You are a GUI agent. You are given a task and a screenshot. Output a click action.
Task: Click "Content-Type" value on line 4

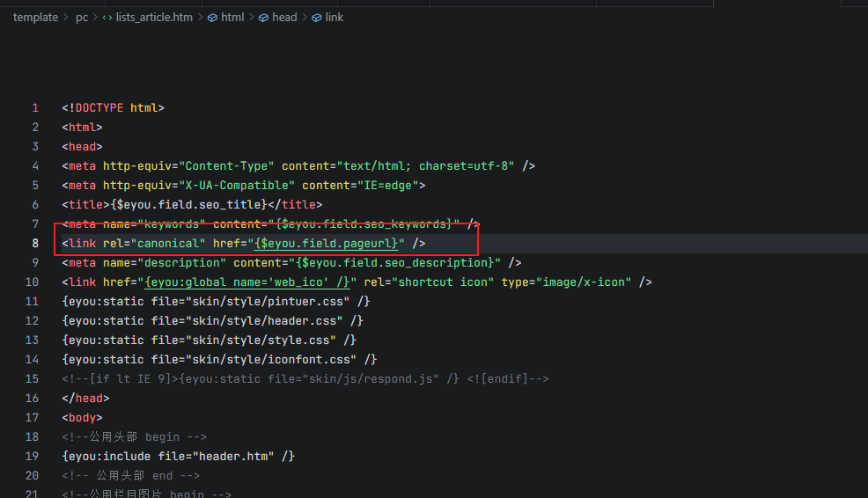coord(226,166)
